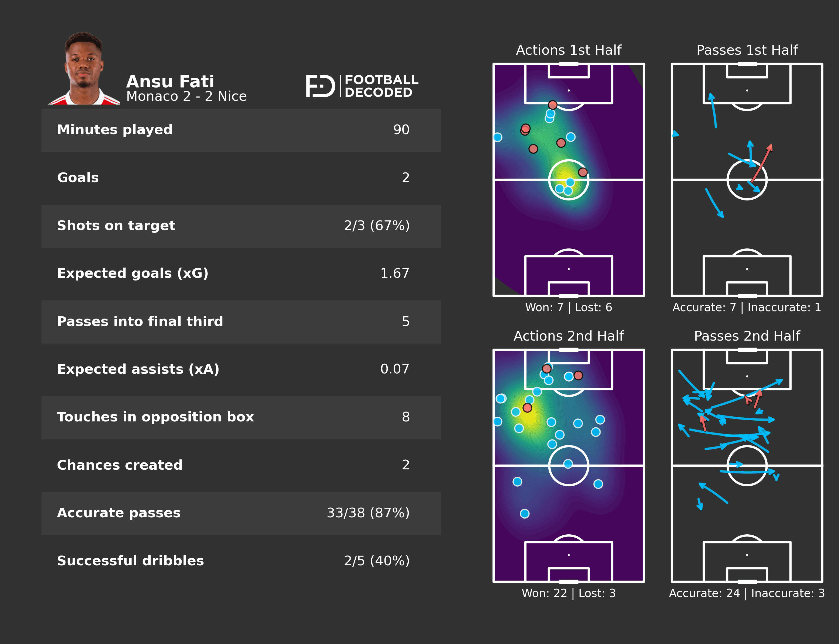Screen dimensions: 839x644
Task: Click the Goals stat value
Action: (405, 178)
